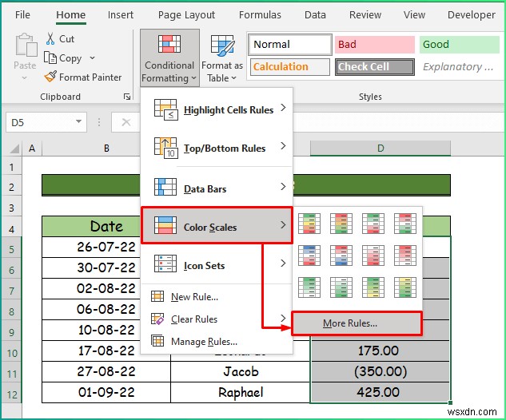Click cell containing Raphael

point(241,392)
